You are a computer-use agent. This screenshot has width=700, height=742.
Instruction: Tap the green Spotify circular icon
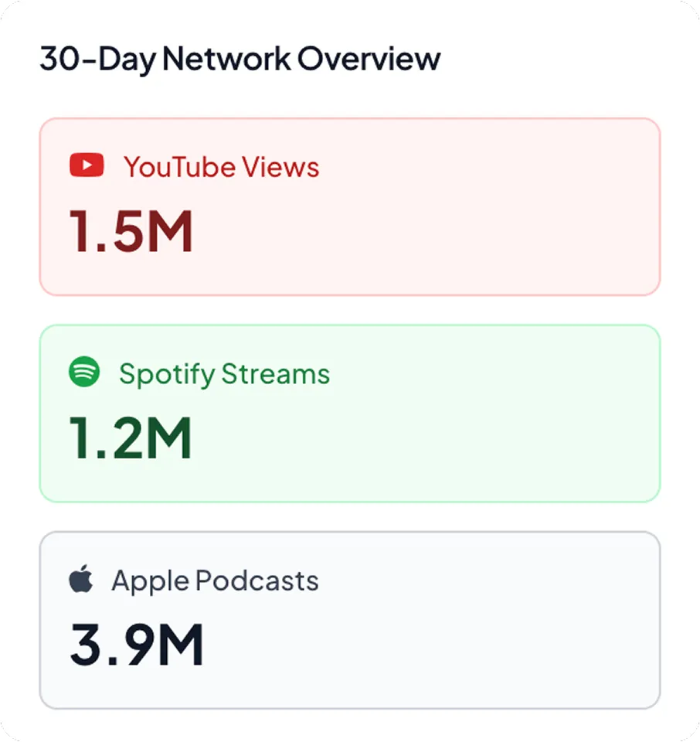(x=84, y=372)
